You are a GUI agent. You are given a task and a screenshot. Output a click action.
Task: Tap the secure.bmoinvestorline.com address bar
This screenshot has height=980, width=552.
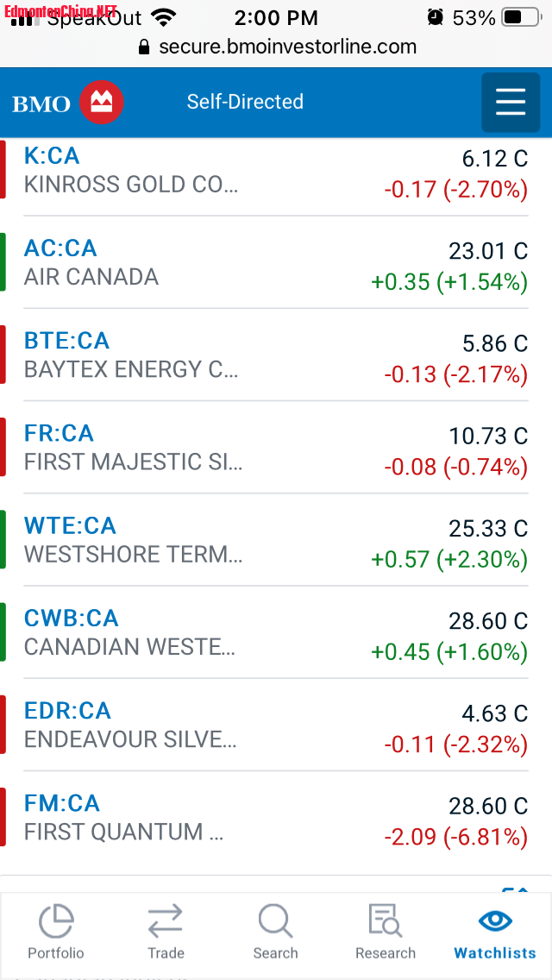click(287, 47)
